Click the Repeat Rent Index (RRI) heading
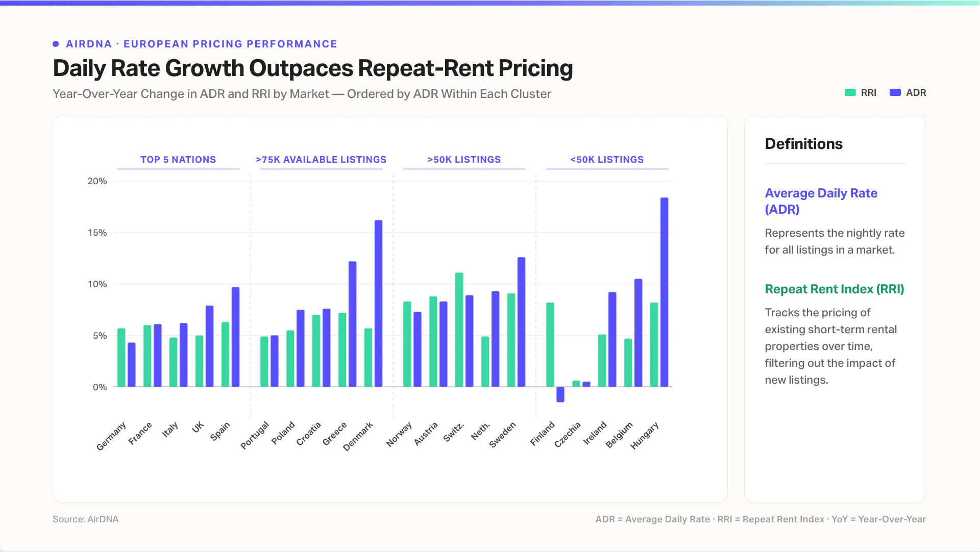The image size is (980, 552). click(x=835, y=289)
